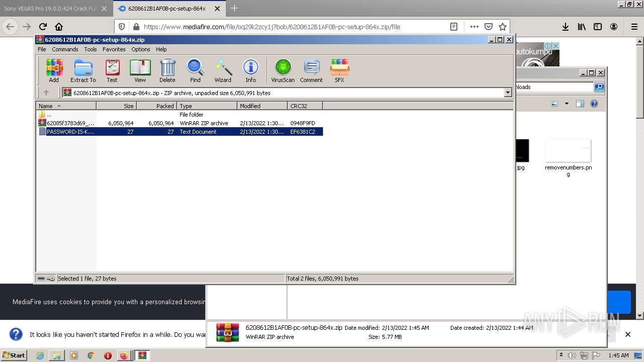Toggle Explorer preview pane icon
This screenshot has width=644, height=362.
point(580,104)
